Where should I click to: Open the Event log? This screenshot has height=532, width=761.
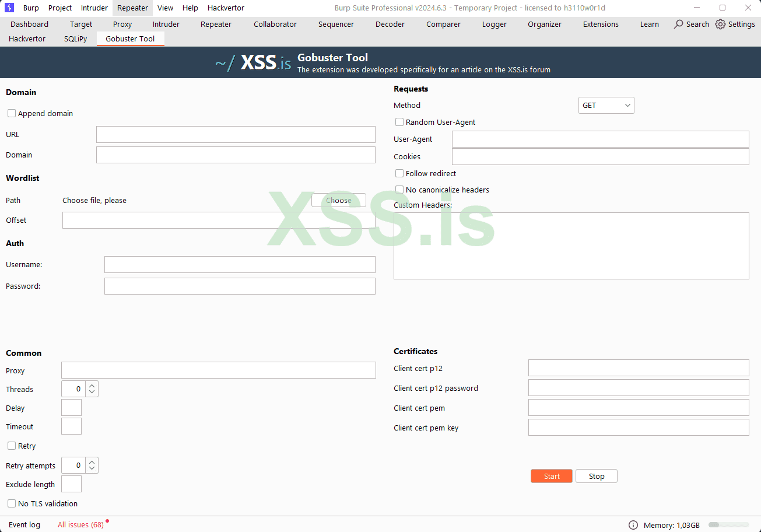click(24, 524)
